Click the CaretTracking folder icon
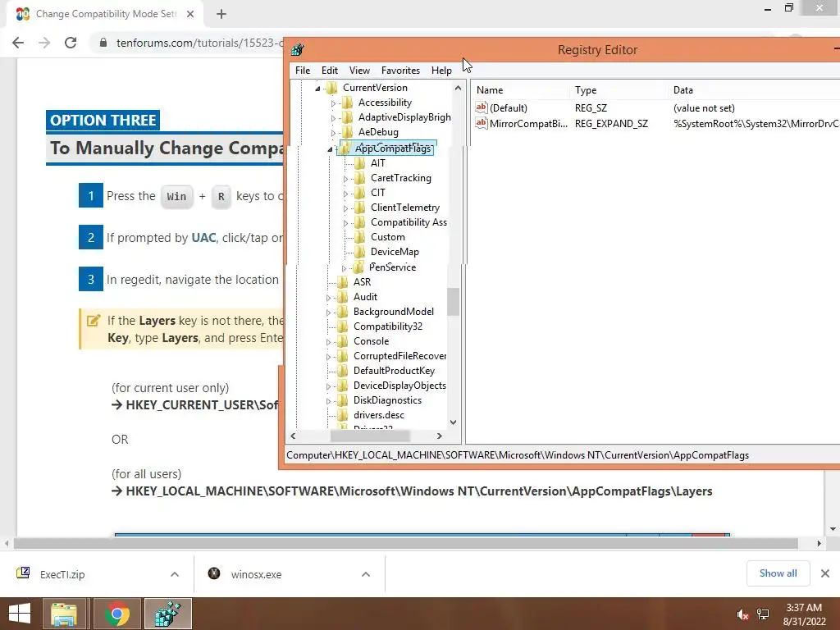The image size is (840, 630). [x=360, y=178]
